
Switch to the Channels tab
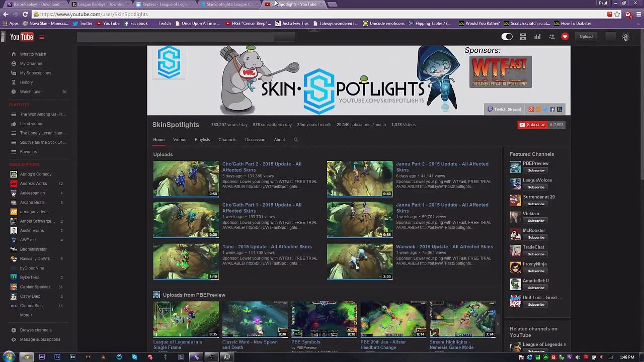coord(227,140)
